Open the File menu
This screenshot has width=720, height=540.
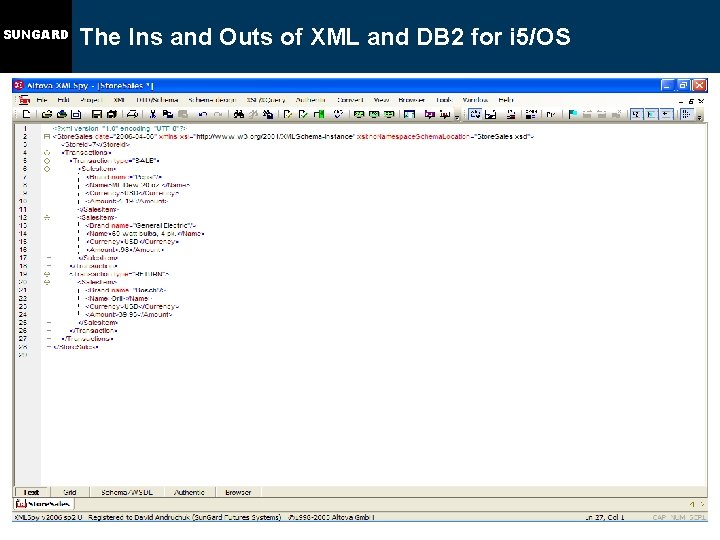click(x=42, y=100)
